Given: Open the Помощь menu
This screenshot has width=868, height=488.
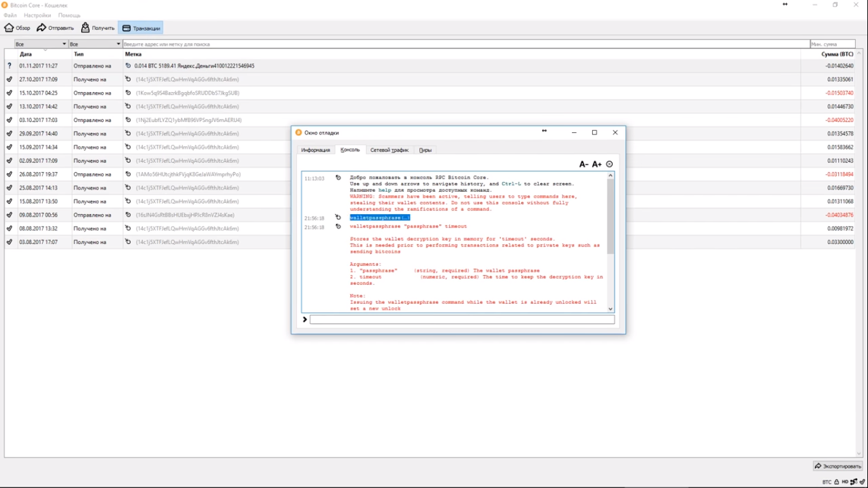Looking at the screenshot, I should tap(69, 15).
